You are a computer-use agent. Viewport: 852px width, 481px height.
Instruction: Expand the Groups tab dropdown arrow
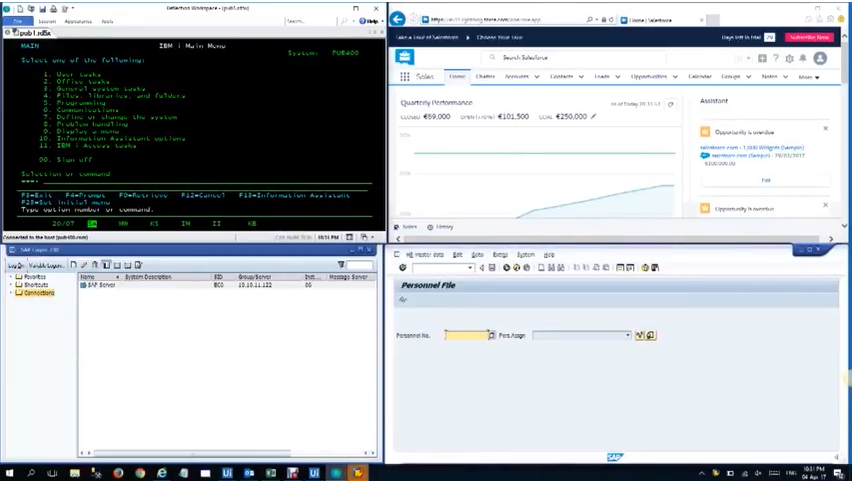point(748,77)
